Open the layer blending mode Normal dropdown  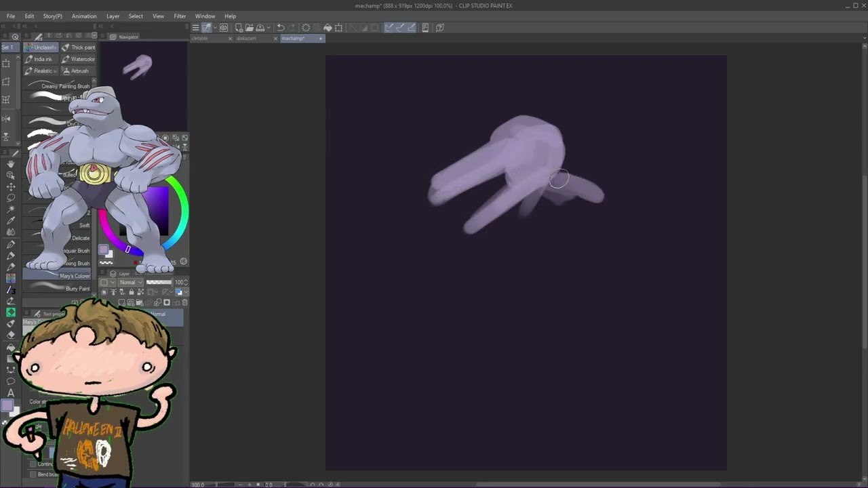pos(131,282)
